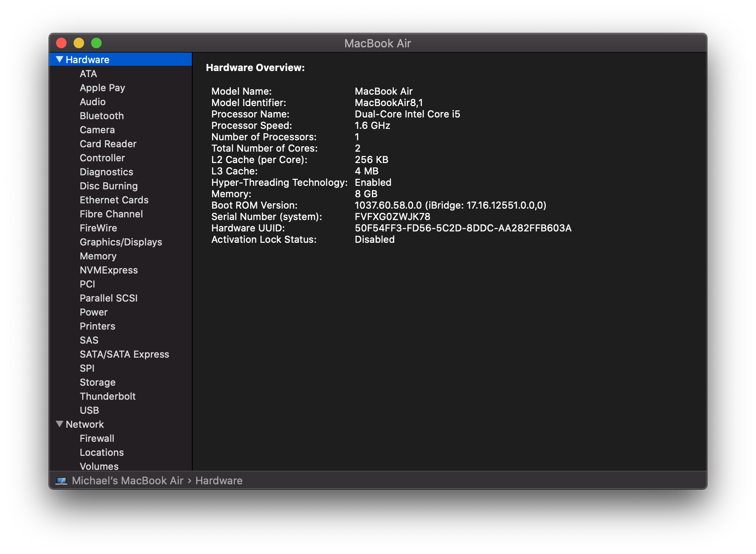Click processor speed value 1.6 GHz

point(372,125)
